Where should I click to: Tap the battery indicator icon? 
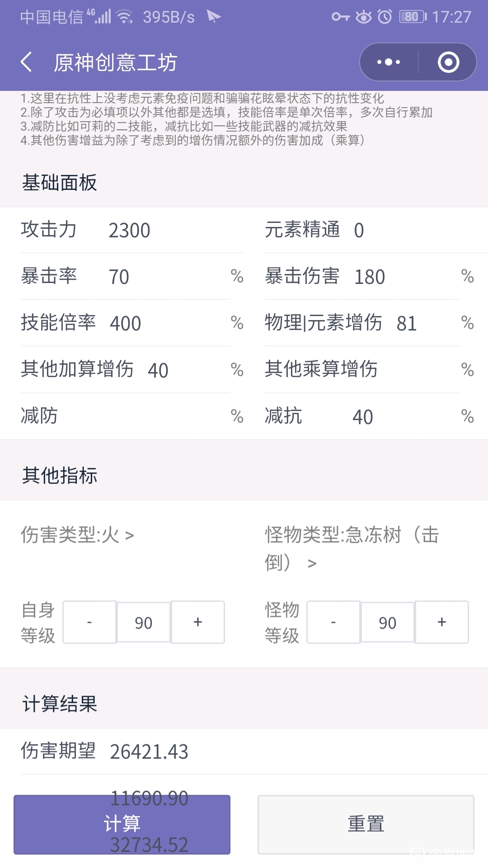click(413, 17)
